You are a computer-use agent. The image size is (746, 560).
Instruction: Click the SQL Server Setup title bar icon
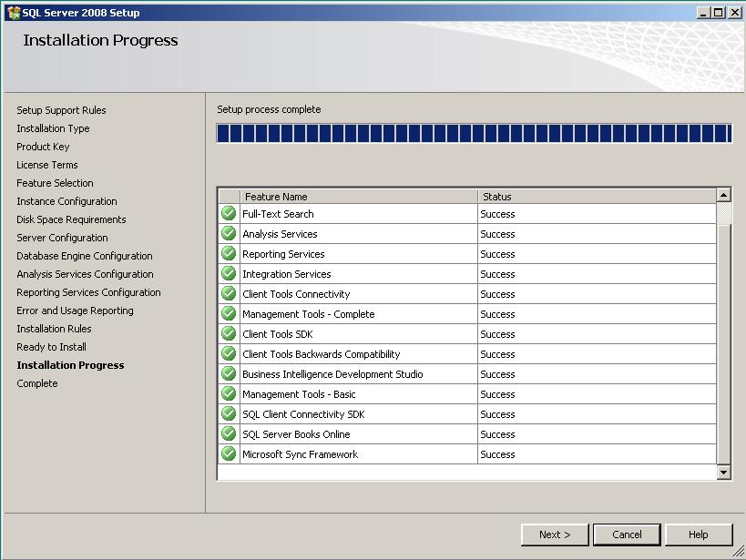(14, 13)
